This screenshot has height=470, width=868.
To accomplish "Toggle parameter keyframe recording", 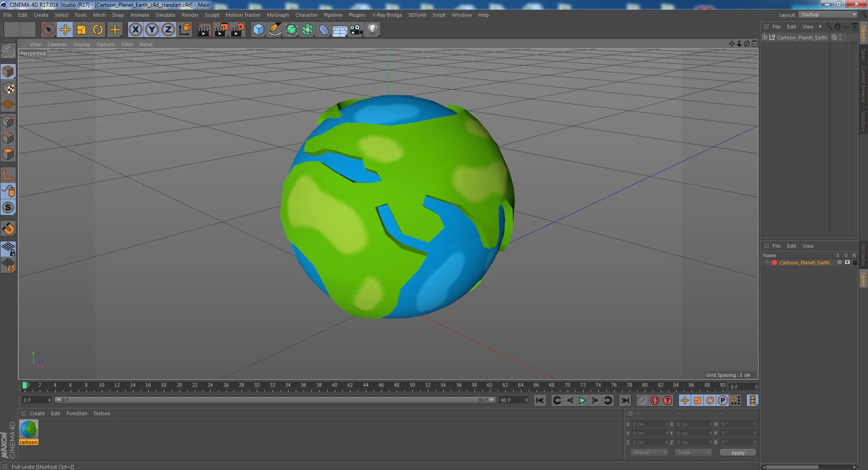I will 722,400.
